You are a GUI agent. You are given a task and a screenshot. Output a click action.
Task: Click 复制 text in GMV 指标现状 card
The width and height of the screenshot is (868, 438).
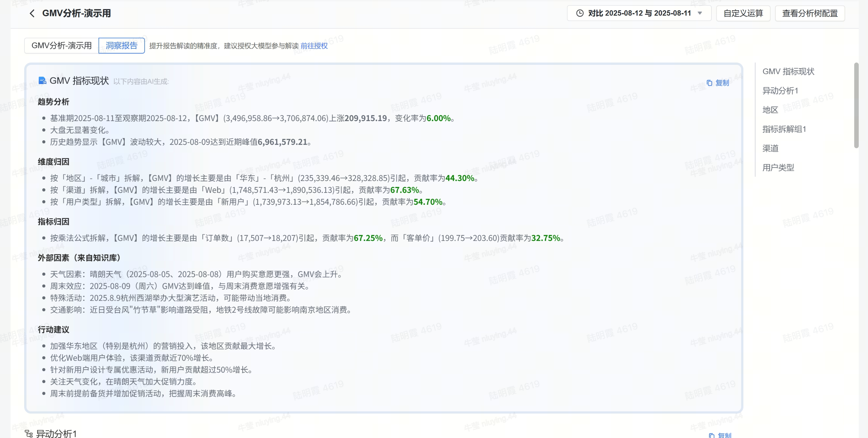(722, 83)
